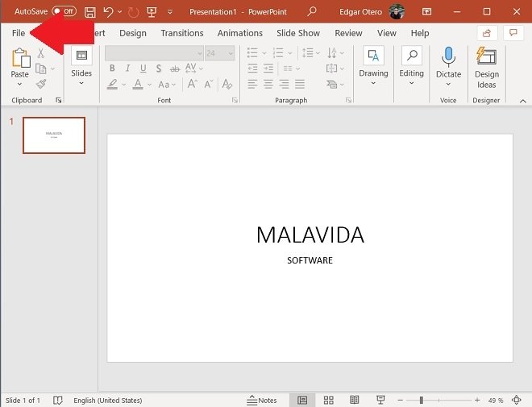The height and width of the screenshot is (407, 532).
Task: Switch to Design tab
Action: [x=133, y=33]
